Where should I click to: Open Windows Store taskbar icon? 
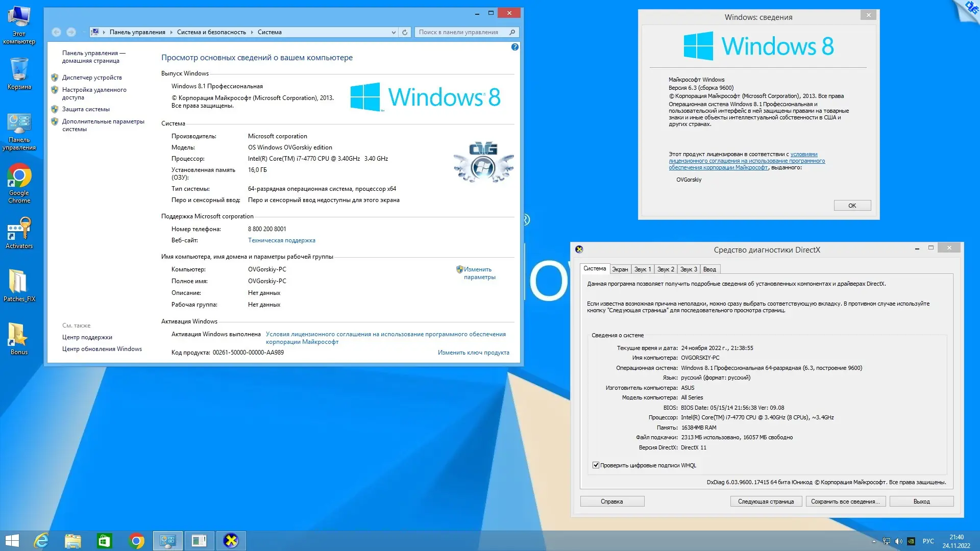pyautogui.click(x=104, y=541)
